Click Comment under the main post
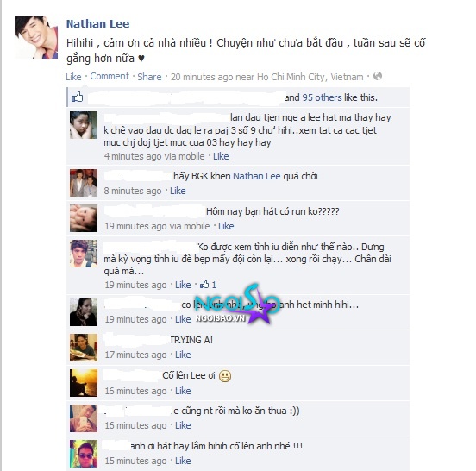The width and height of the screenshot is (476, 471). click(x=110, y=76)
